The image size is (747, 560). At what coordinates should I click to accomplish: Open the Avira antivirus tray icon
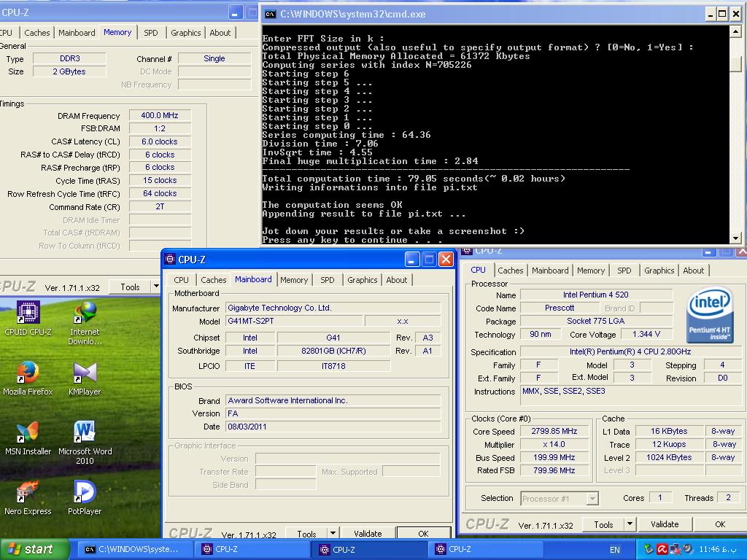click(662, 549)
